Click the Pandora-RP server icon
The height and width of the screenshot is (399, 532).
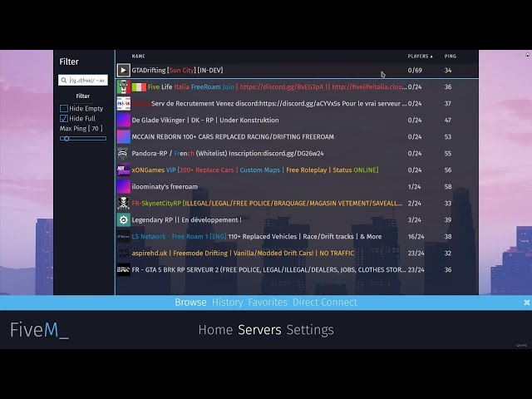click(124, 153)
